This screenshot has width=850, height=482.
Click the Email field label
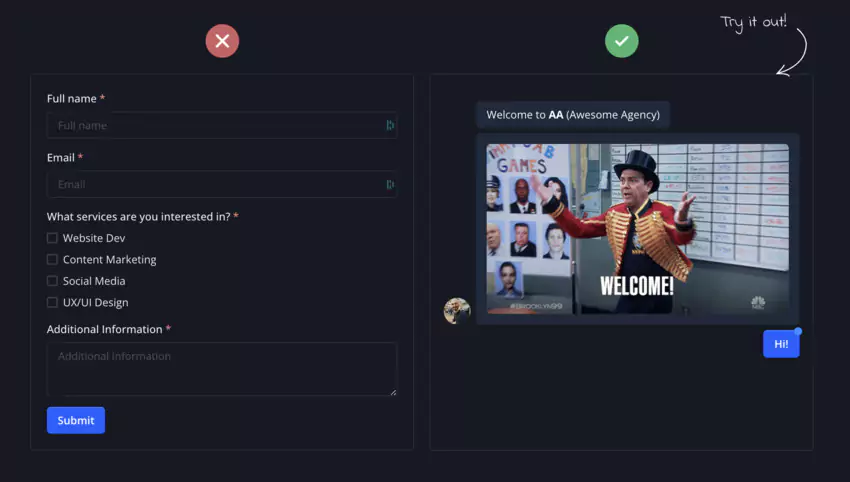pos(65,158)
